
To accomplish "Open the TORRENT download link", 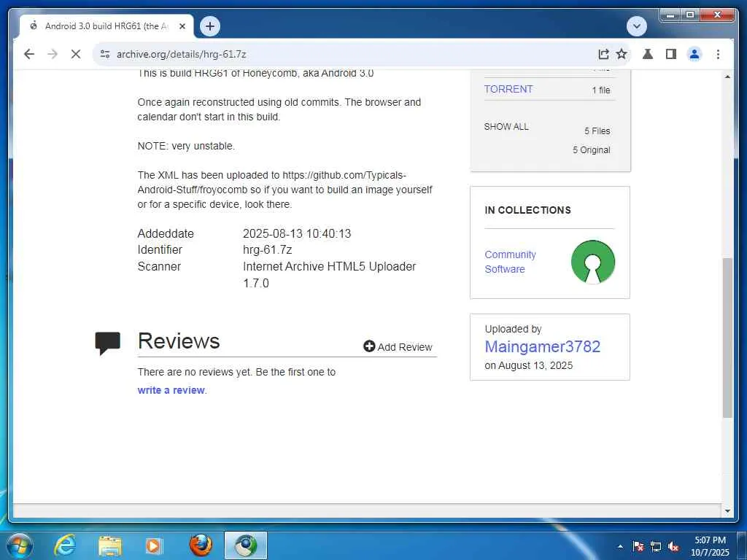I will [x=508, y=89].
